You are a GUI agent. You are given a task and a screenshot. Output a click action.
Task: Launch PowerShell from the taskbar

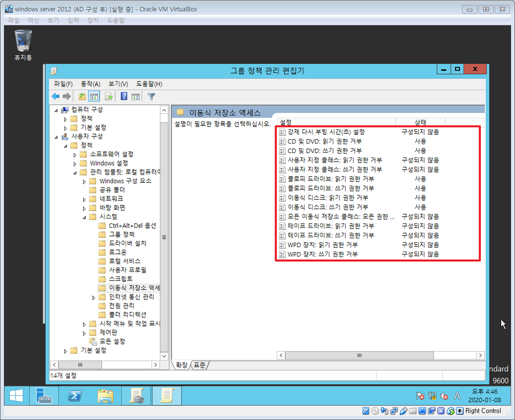[x=75, y=396]
